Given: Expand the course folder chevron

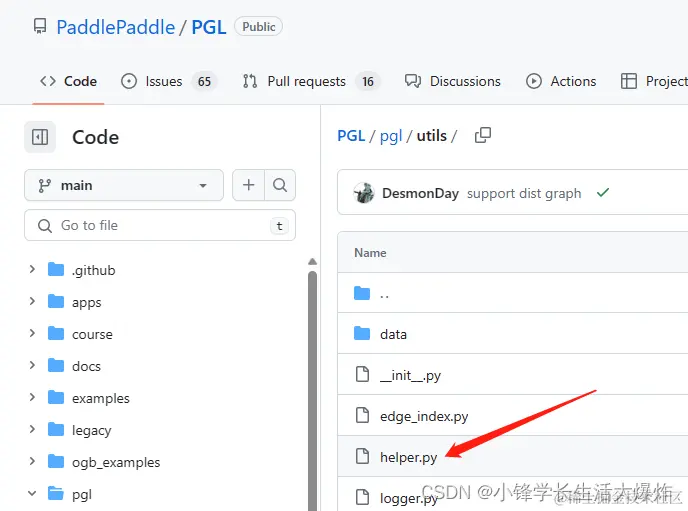Looking at the screenshot, I should [x=32, y=333].
